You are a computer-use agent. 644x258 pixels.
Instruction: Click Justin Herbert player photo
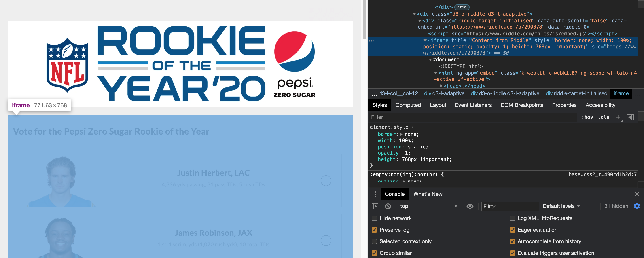tap(61, 181)
